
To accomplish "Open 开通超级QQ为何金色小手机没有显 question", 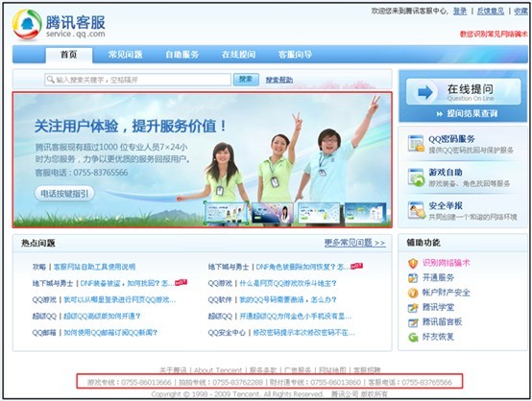I will (295, 316).
